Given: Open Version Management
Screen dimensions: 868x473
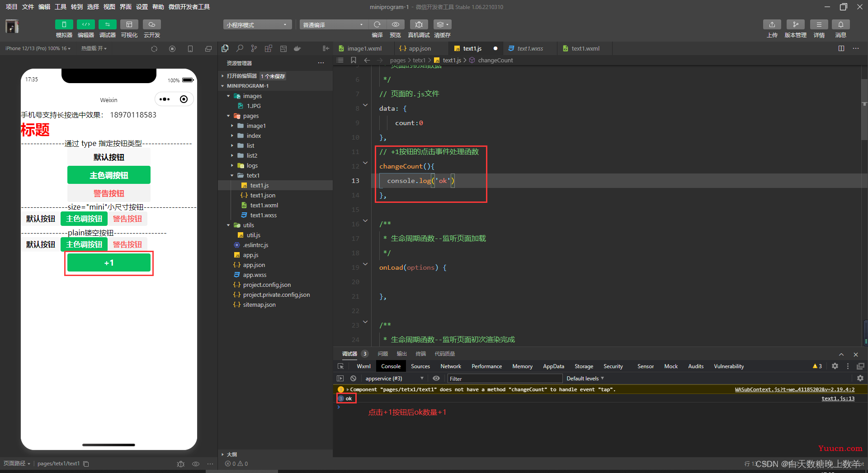Looking at the screenshot, I should 795,24.
